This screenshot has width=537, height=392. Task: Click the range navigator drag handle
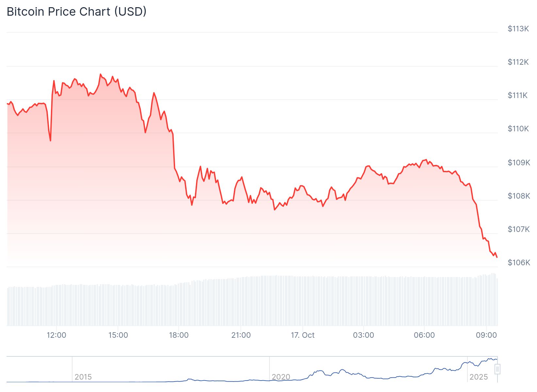click(497, 369)
